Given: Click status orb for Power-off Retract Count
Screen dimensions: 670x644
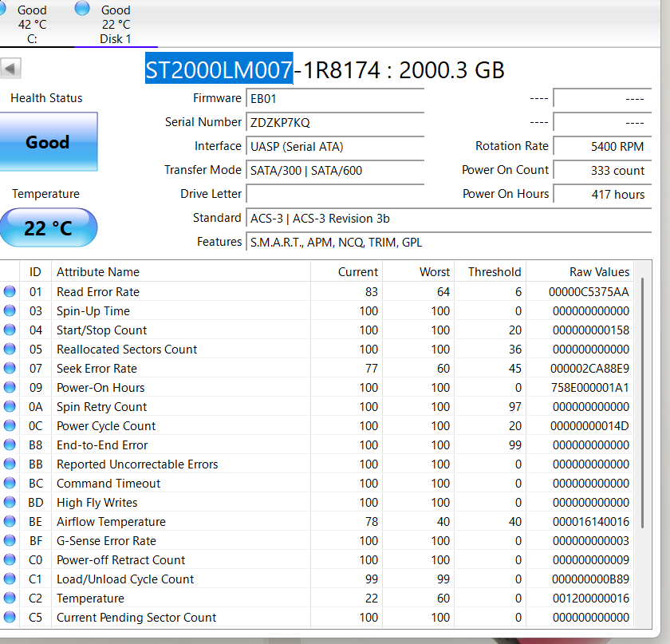Looking at the screenshot, I should coord(10,559).
